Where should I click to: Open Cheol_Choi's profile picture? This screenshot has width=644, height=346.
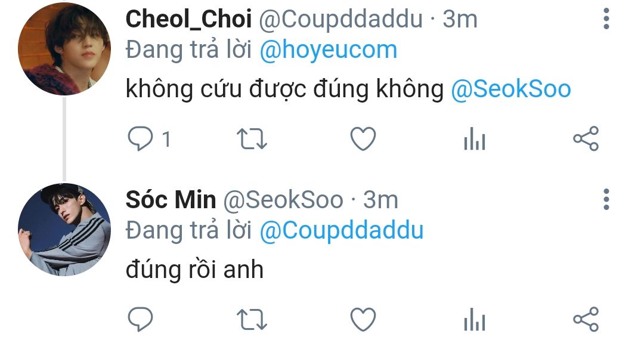coord(64,49)
